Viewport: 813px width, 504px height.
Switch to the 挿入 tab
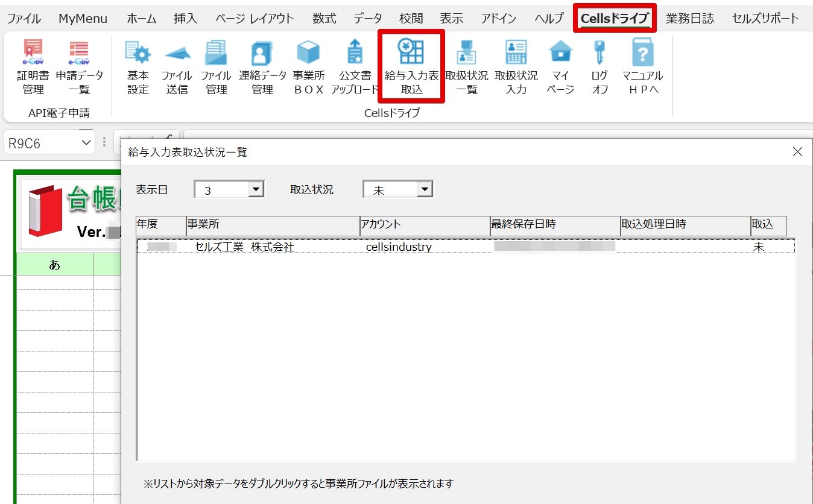[185, 19]
